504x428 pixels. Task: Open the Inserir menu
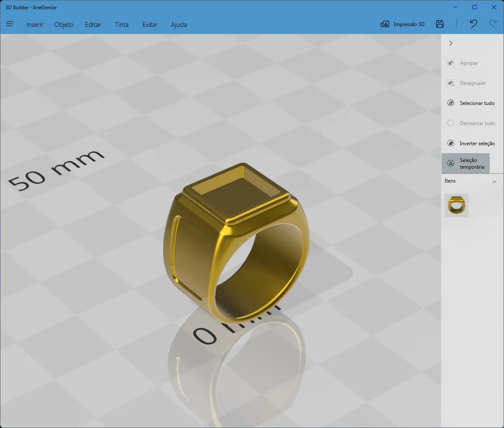tap(35, 24)
